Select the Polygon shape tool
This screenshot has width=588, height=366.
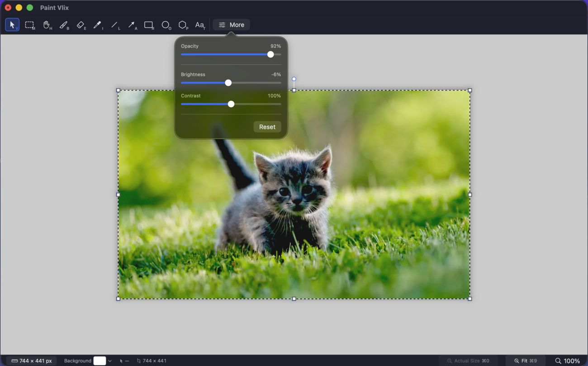[x=183, y=25]
